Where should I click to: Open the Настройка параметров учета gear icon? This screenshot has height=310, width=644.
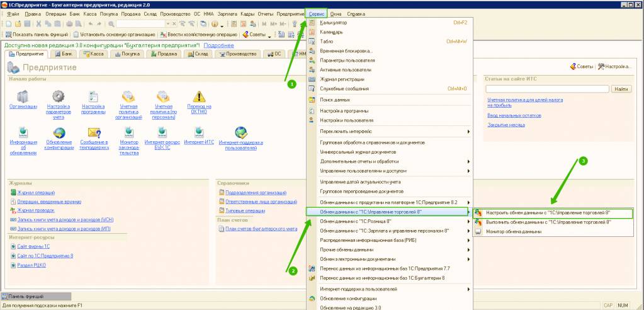pyautogui.click(x=59, y=96)
